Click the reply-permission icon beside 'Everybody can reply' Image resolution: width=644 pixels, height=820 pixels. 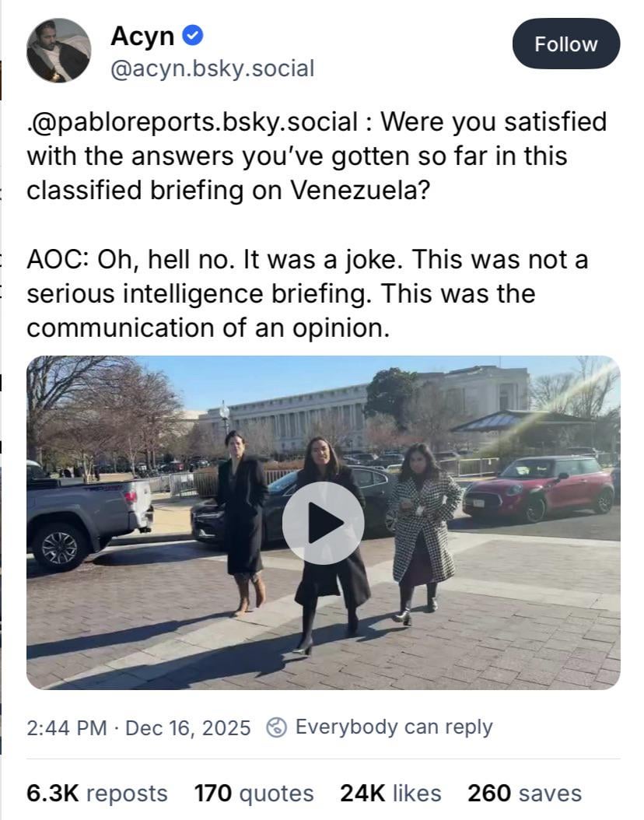276,727
